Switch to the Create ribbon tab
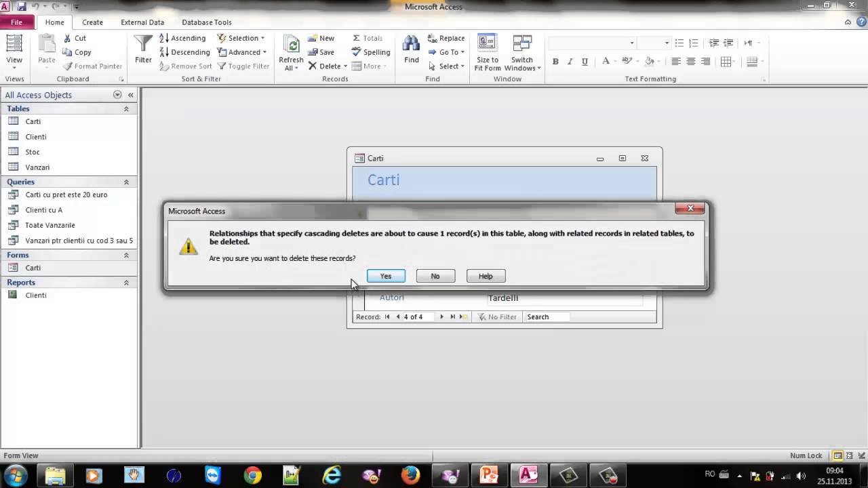The image size is (868, 488). pyautogui.click(x=92, y=22)
